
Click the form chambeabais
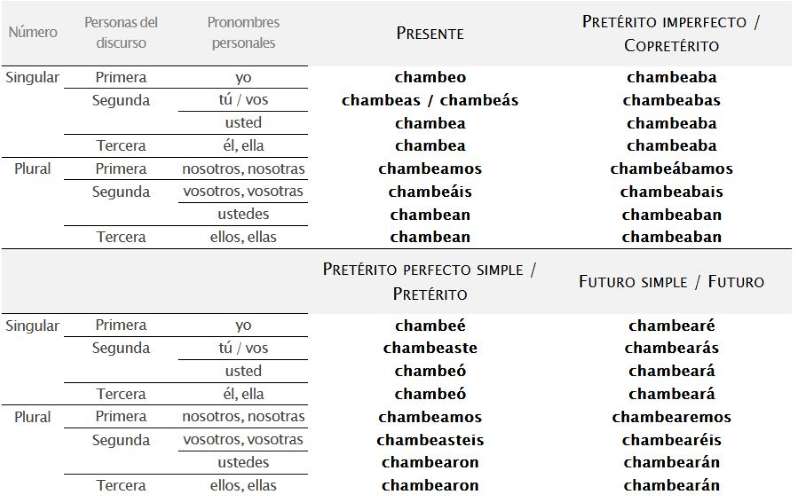[671, 192]
